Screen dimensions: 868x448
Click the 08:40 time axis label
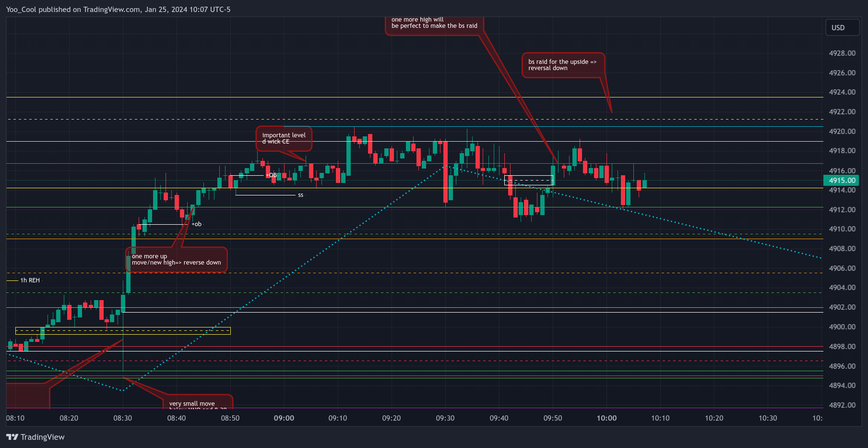click(177, 418)
